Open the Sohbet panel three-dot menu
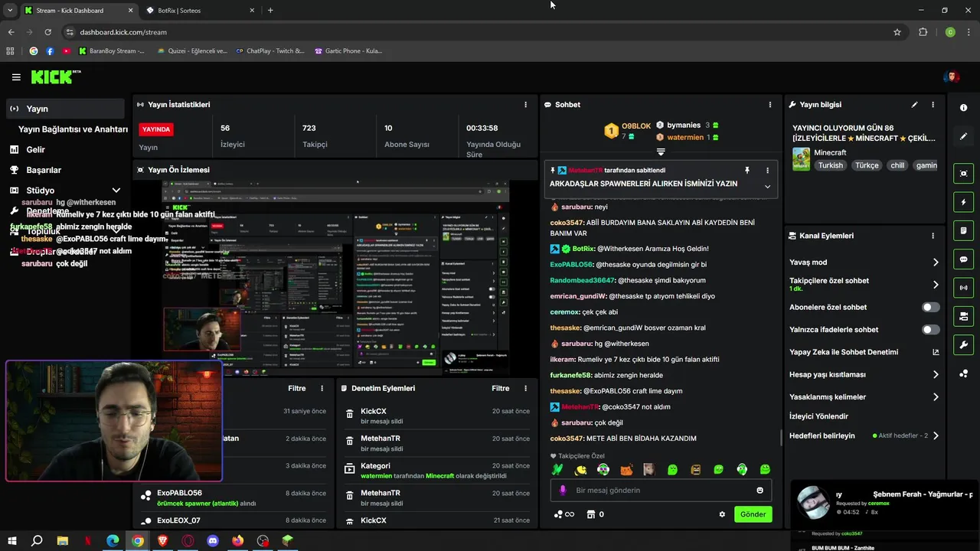980x551 pixels. [x=769, y=105]
